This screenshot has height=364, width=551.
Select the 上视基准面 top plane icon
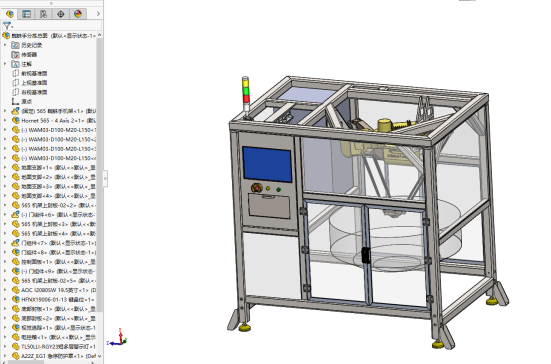coord(15,83)
